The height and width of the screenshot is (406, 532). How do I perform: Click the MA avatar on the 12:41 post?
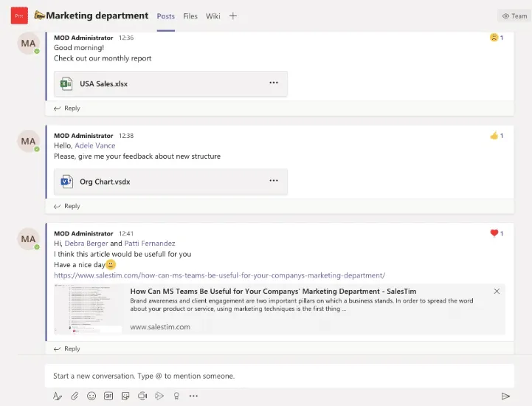click(x=29, y=239)
